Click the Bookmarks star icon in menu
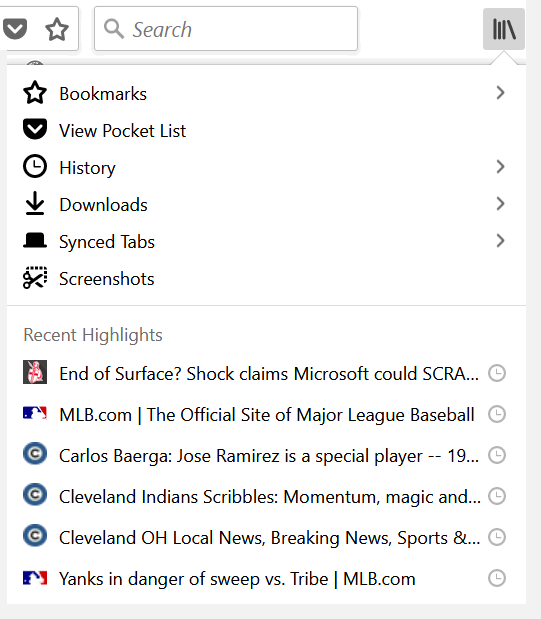Viewport: 541px width, 619px height. (35, 93)
